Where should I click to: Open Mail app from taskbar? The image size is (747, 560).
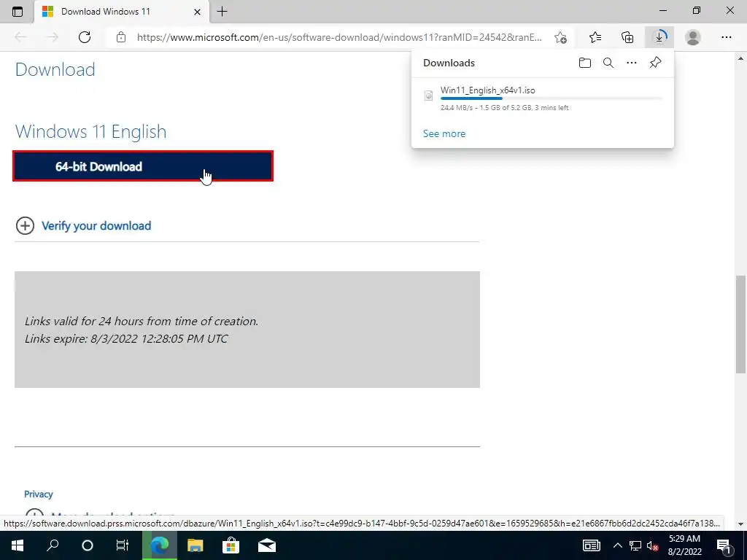[x=267, y=545]
